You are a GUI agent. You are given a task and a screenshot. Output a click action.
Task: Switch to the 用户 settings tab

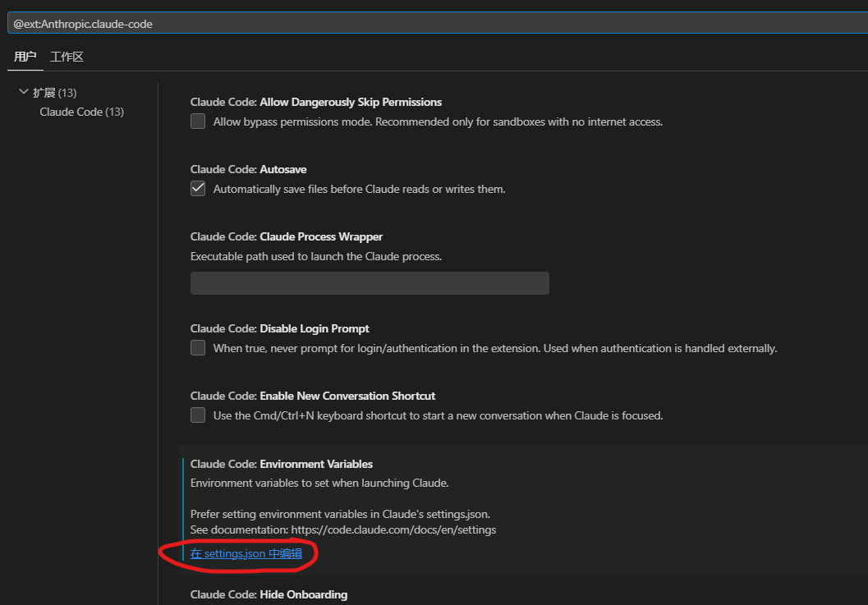[x=25, y=57]
